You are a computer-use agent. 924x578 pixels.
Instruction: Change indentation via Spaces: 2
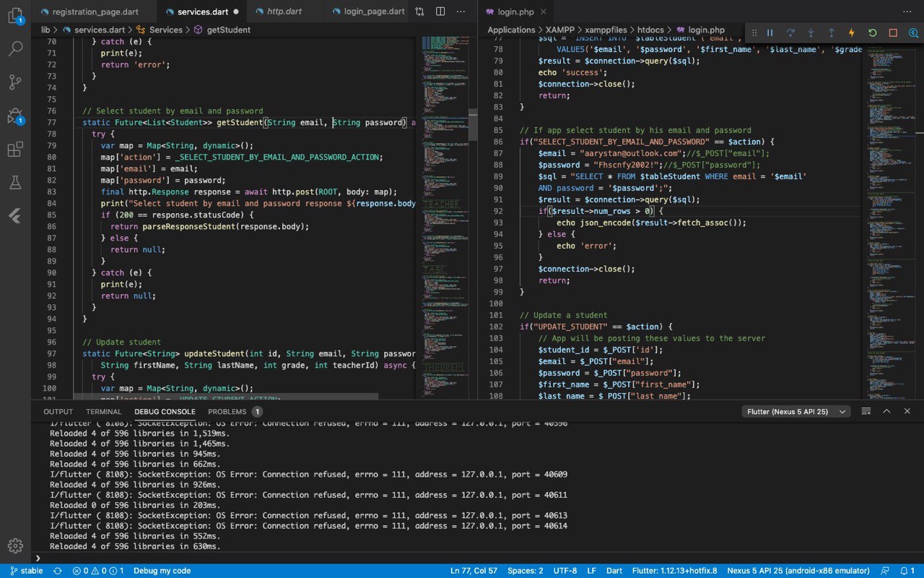(525, 571)
